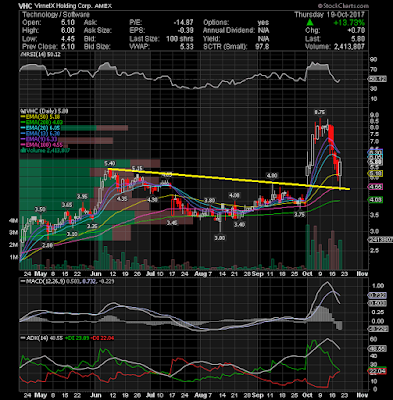This screenshot has height=400, width=393.
Task: Click the Open price value 5.10
Action: 67,22
